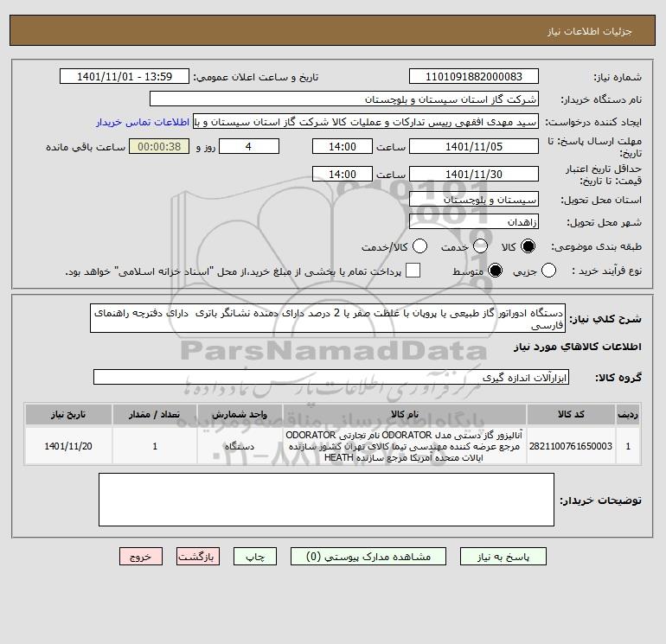Screen dimensions: 666x644
Task: Click the unit cell دستگاه
Action: 240,446
